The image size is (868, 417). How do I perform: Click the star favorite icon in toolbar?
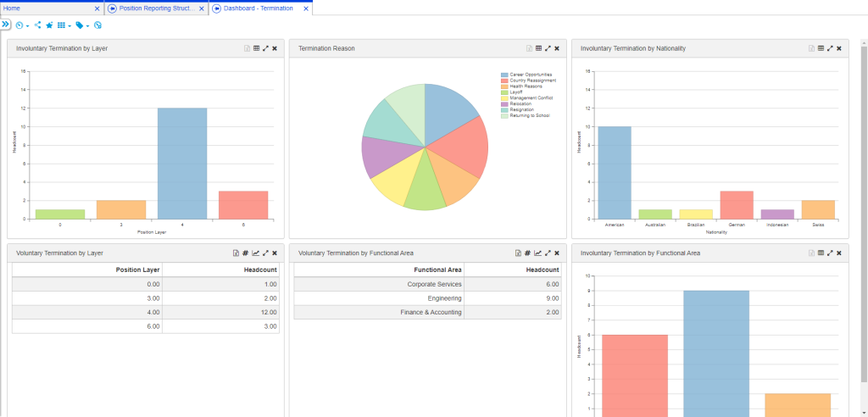tap(49, 25)
